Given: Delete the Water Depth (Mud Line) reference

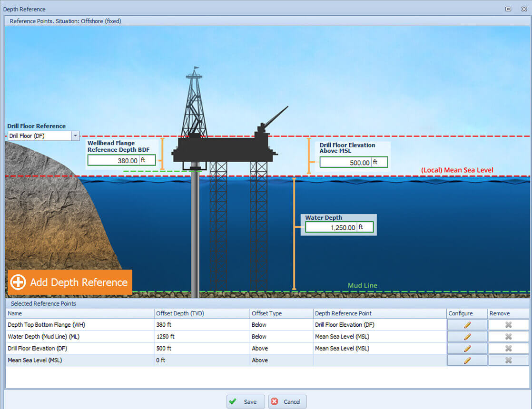Looking at the screenshot, I should click(x=508, y=337).
